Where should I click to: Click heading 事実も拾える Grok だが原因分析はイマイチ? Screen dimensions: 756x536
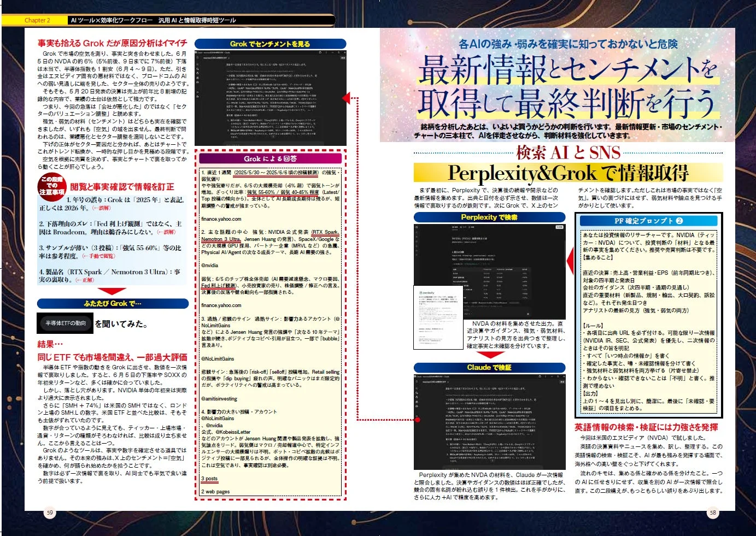pos(112,43)
